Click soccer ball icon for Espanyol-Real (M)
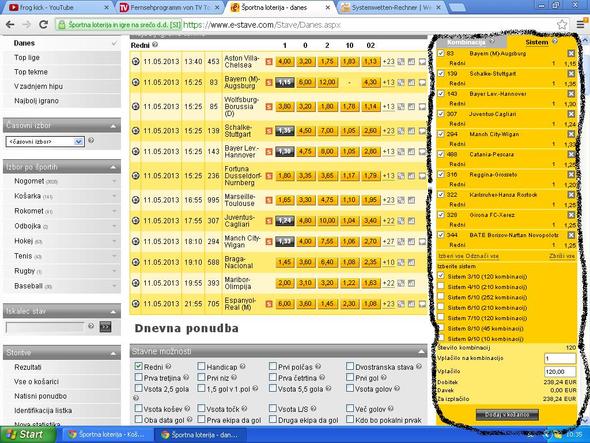This screenshot has width=590, height=443. click(136, 303)
